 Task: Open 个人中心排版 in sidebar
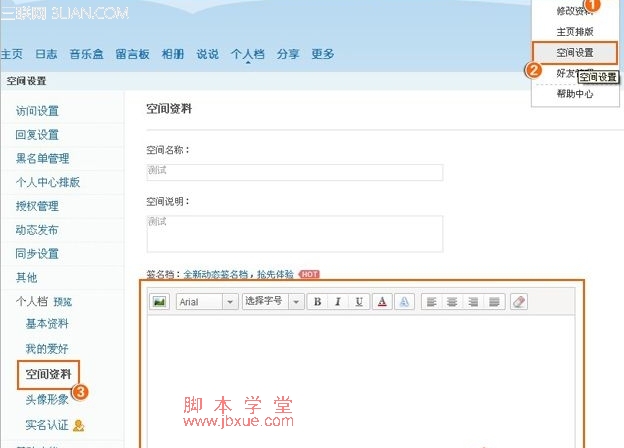point(48,182)
